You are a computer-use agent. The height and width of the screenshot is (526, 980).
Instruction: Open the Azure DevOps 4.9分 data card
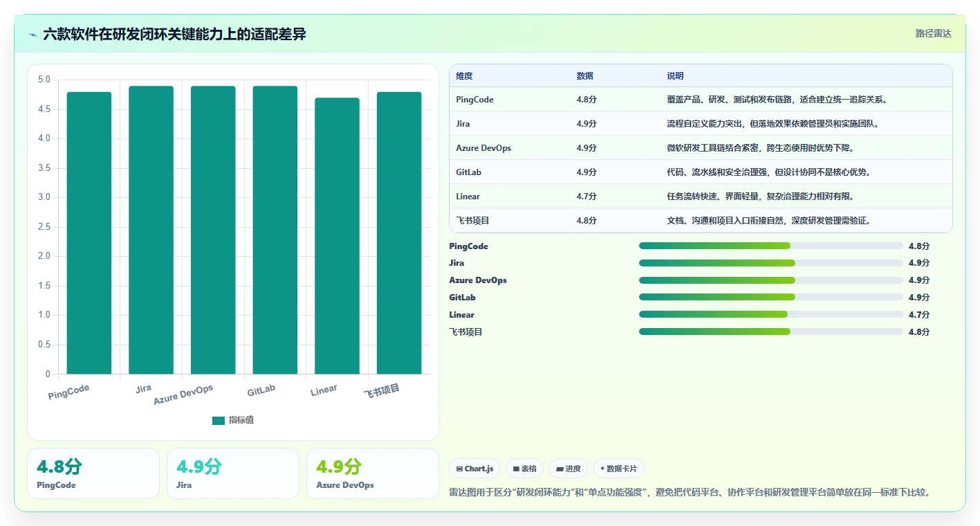373,473
